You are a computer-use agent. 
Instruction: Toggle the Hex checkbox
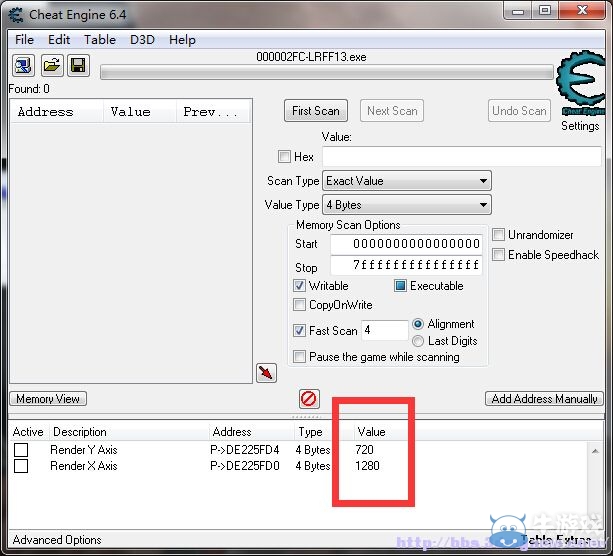coord(284,157)
